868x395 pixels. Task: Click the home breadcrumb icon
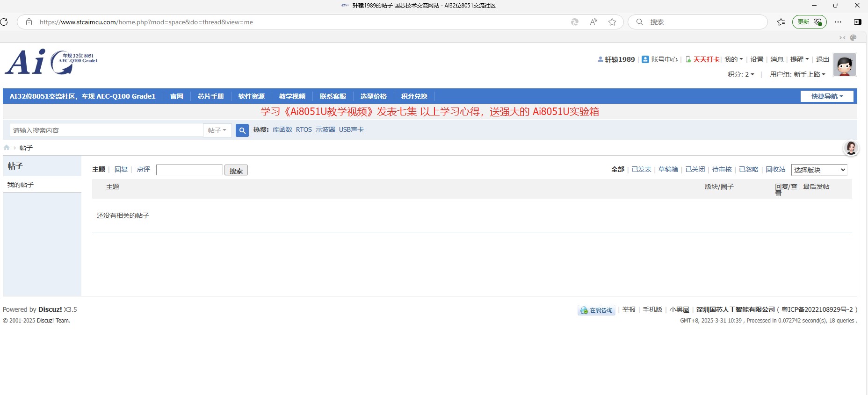pyautogui.click(x=7, y=148)
